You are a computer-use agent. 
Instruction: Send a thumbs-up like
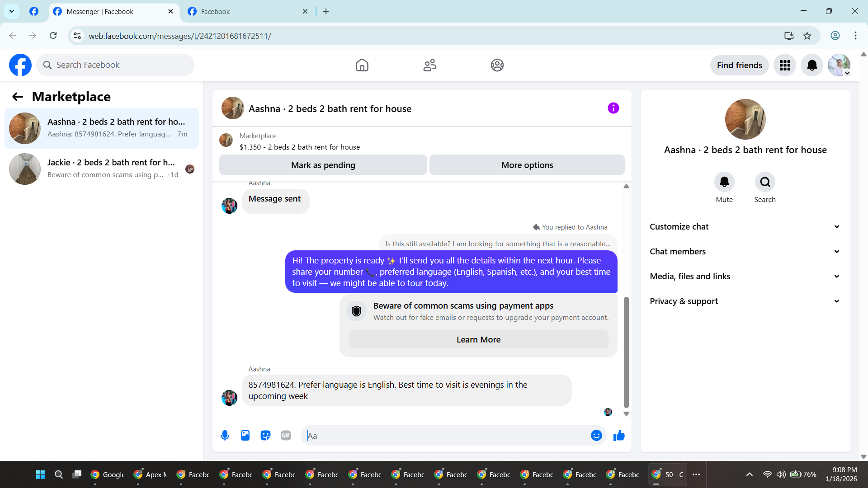click(x=619, y=436)
